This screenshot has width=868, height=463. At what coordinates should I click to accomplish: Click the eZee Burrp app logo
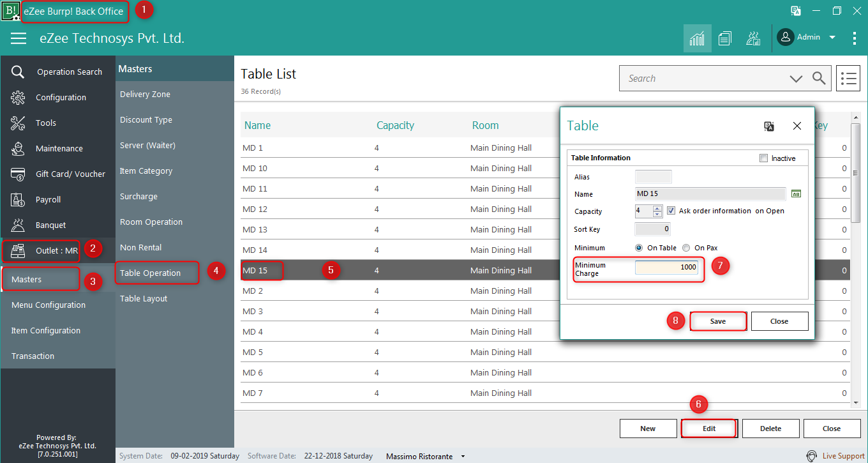tap(10, 11)
